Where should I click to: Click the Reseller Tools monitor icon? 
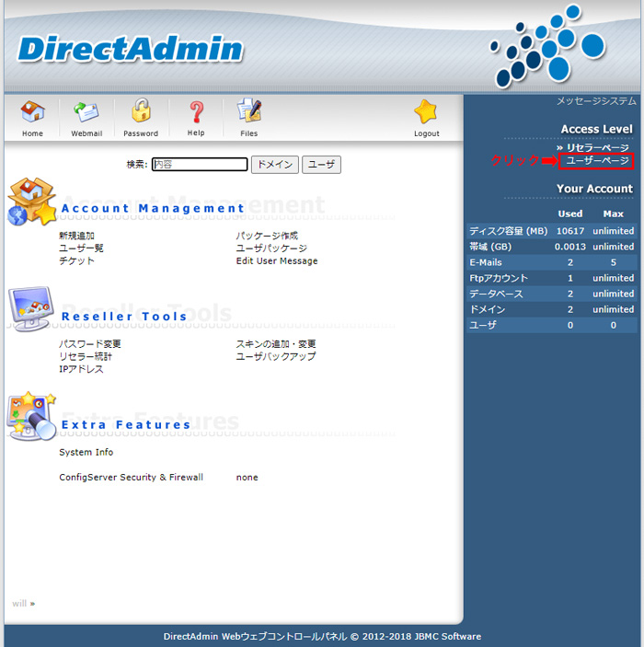pyautogui.click(x=31, y=308)
